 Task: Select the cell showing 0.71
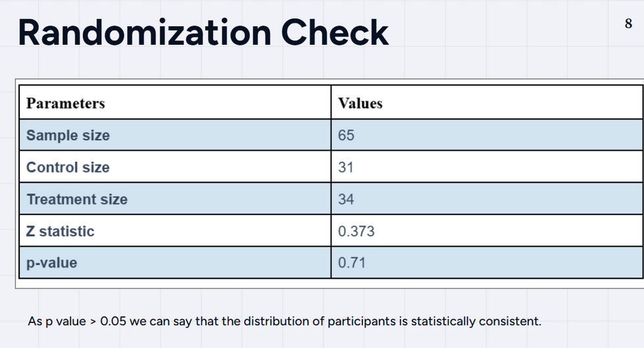(487, 262)
